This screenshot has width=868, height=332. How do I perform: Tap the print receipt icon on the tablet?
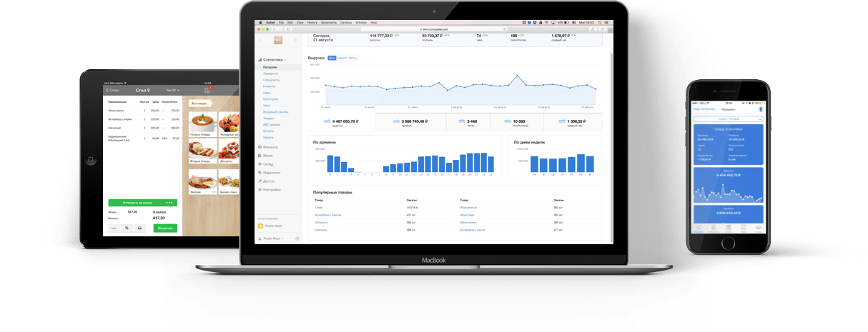(x=139, y=228)
